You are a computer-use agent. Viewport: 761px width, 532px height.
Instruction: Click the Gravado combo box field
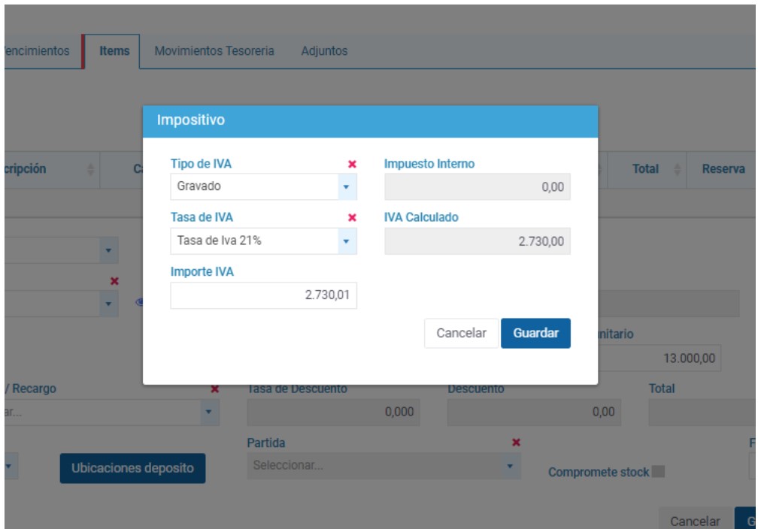263,186
